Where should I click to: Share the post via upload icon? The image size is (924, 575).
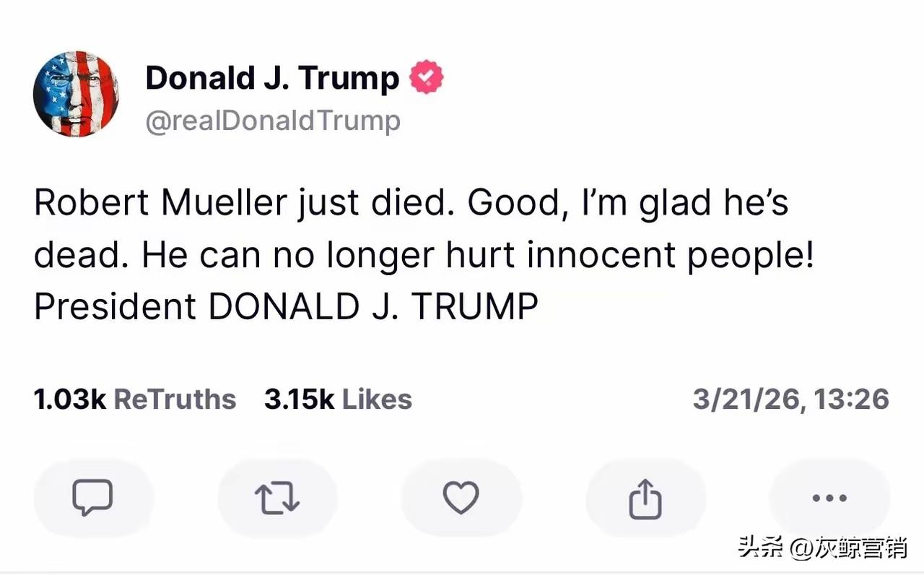coord(645,498)
